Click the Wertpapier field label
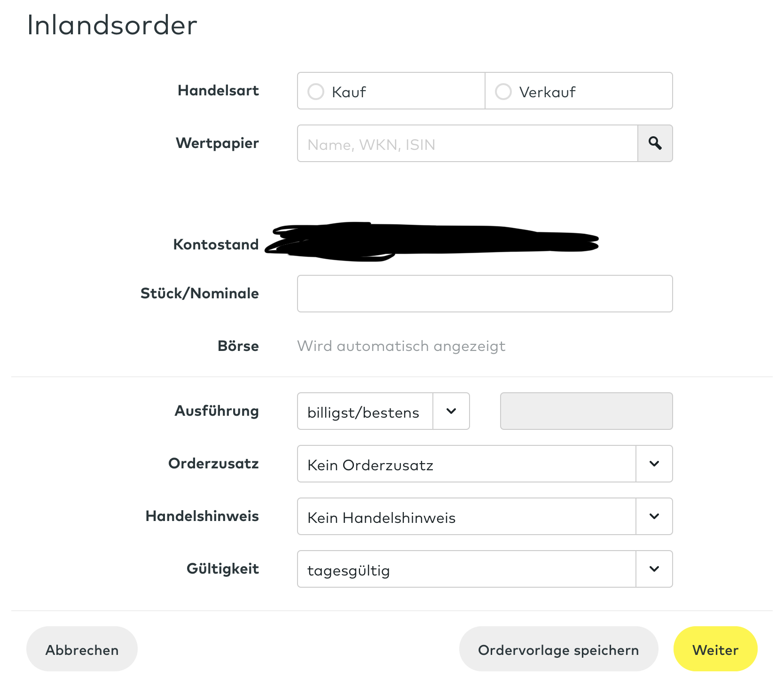This screenshot has height=692, width=784. coord(217,143)
